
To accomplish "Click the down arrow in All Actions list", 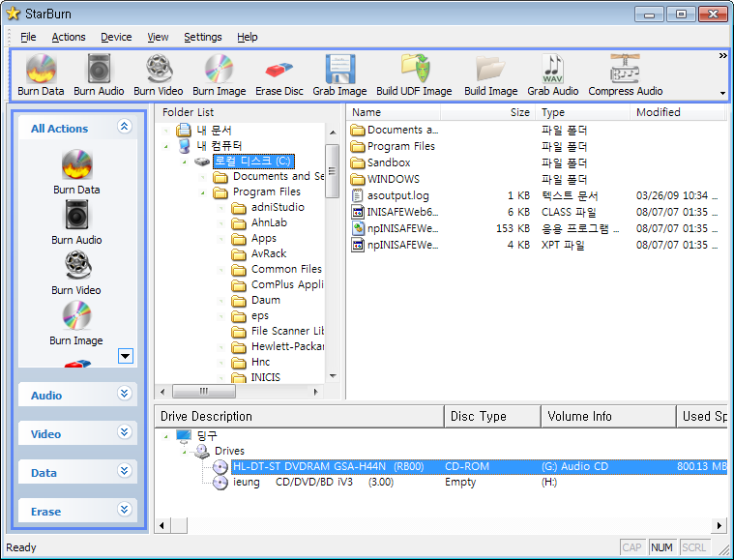I will click(x=126, y=356).
